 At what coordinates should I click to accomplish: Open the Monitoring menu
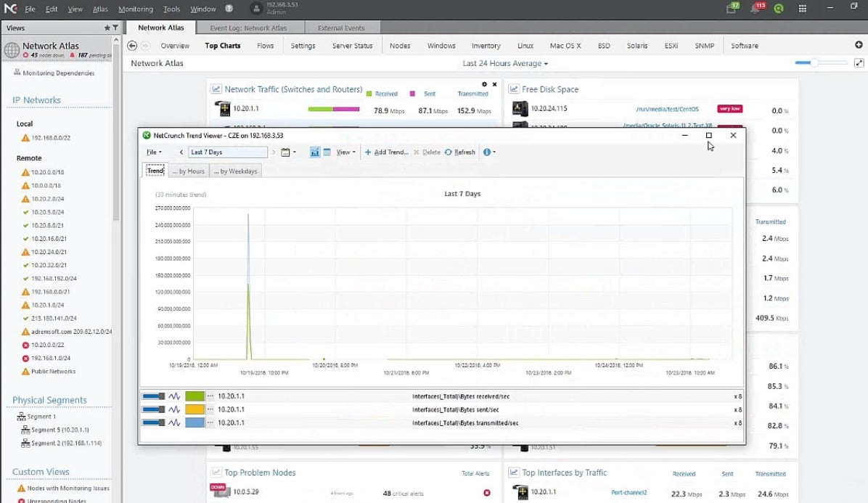click(x=136, y=9)
